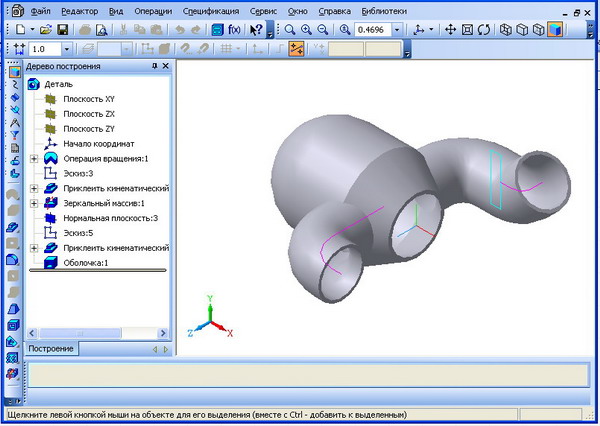Expand the Зеркальный массив:1 tree node
This screenshot has height=426, width=600.
pyautogui.click(x=35, y=203)
